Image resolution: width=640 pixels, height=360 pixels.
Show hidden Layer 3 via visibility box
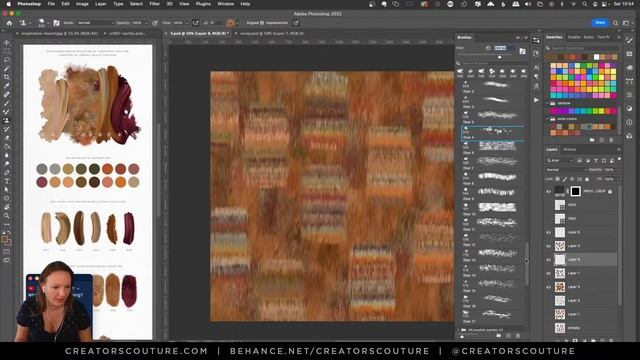[549, 300]
